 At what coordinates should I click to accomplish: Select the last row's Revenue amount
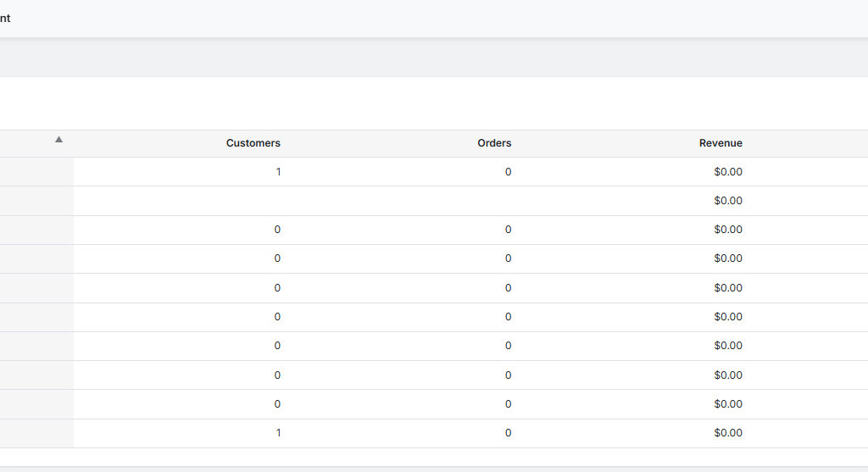click(x=728, y=433)
